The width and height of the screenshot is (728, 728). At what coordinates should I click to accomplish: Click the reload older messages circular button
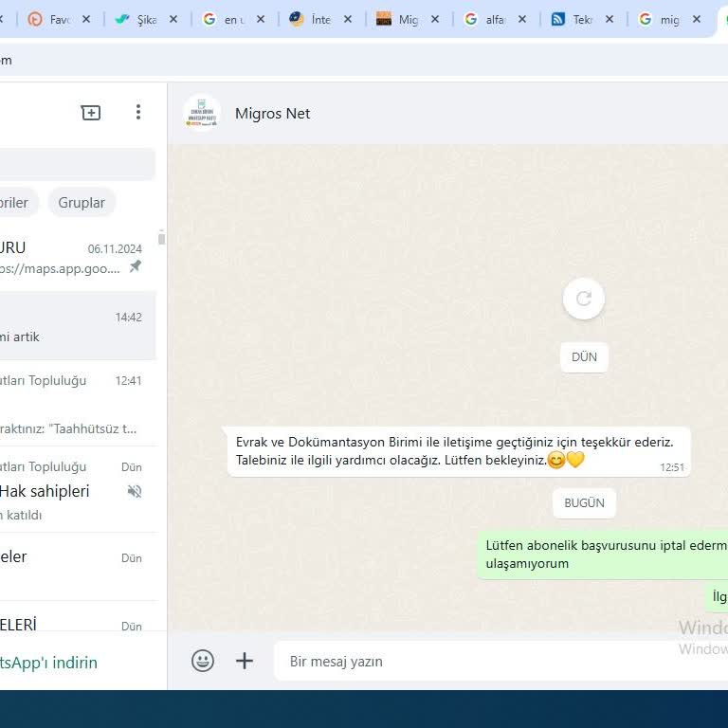click(584, 299)
